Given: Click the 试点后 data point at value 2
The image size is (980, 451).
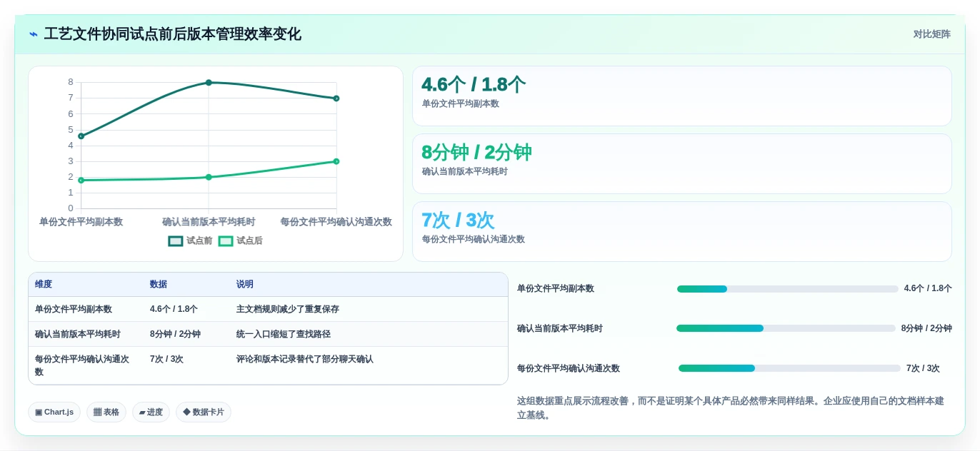Looking at the screenshot, I should (209, 177).
